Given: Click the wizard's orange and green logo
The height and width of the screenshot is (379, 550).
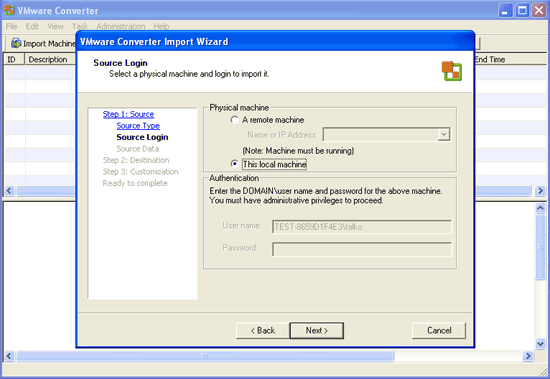Looking at the screenshot, I should click(452, 71).
